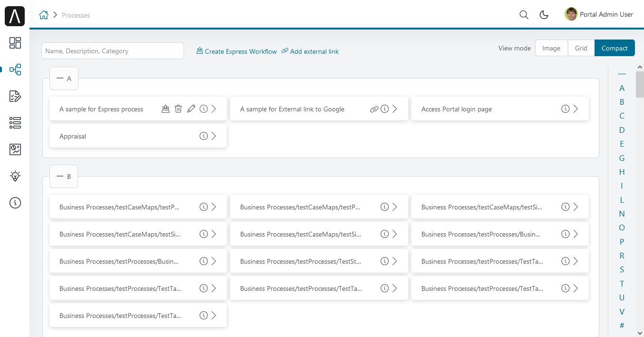This screenshot has height=337, width=644.
Task: Open the Tasks list via the sidebar icon
Action: [x=15, y=96]
